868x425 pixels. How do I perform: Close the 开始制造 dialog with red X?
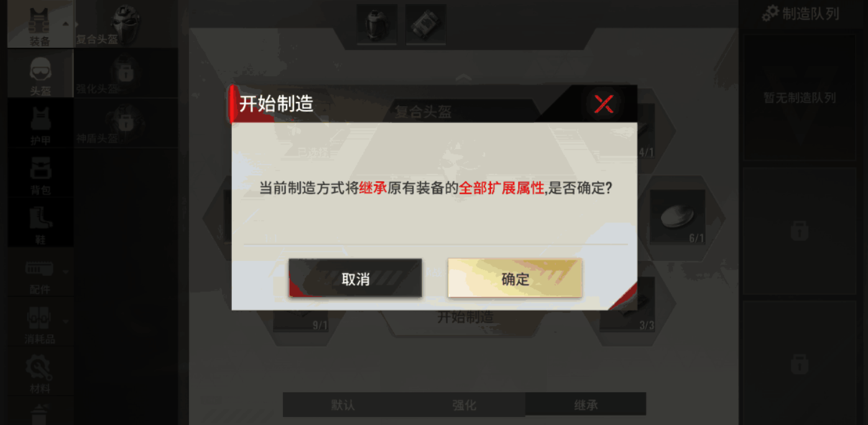(603, 104)
